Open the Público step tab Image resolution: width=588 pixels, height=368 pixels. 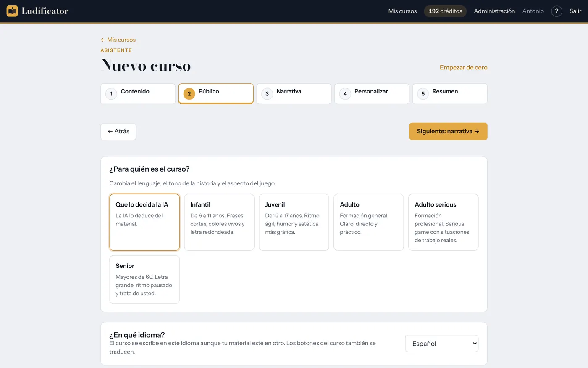[216, 94]
